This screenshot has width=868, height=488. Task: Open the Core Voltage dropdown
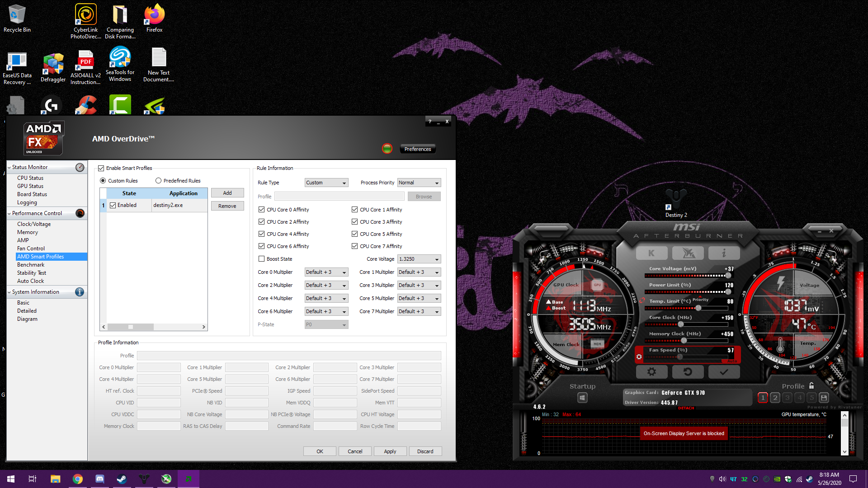[419, 259]
